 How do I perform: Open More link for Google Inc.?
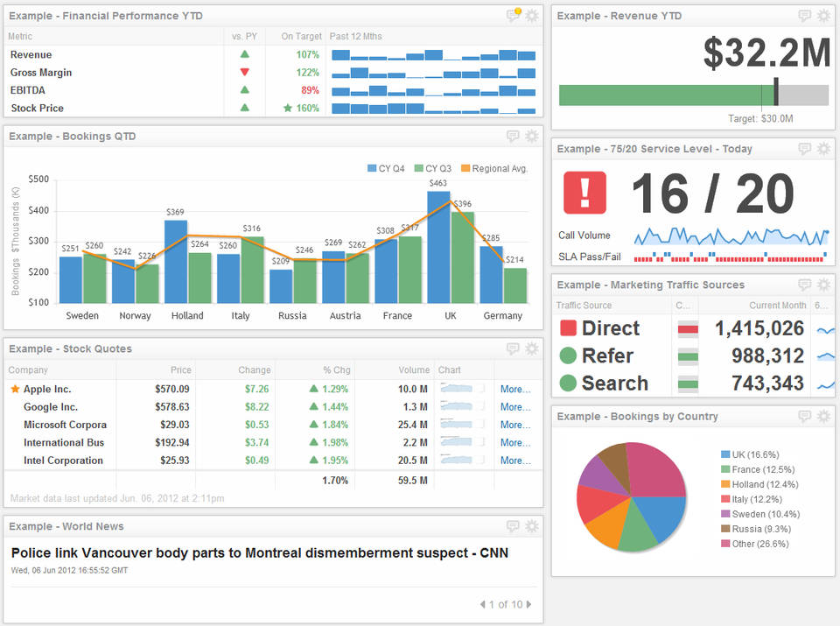pos(514,407)
